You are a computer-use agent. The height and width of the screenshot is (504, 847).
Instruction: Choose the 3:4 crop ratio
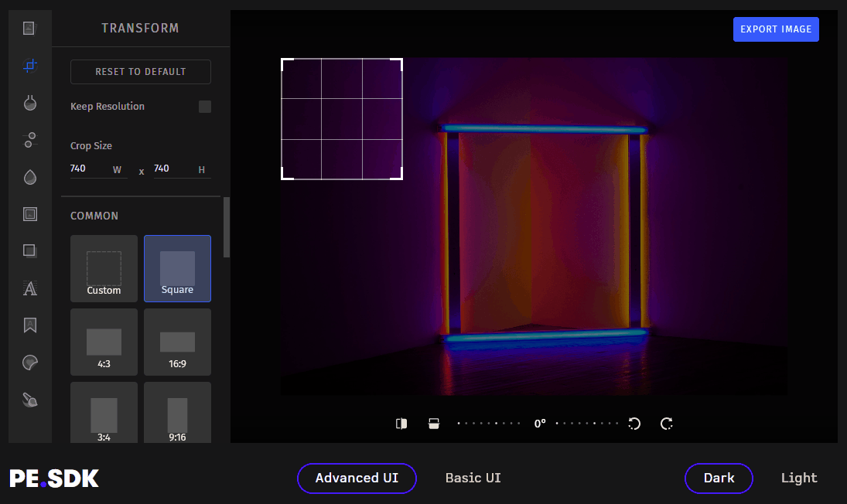104,413
